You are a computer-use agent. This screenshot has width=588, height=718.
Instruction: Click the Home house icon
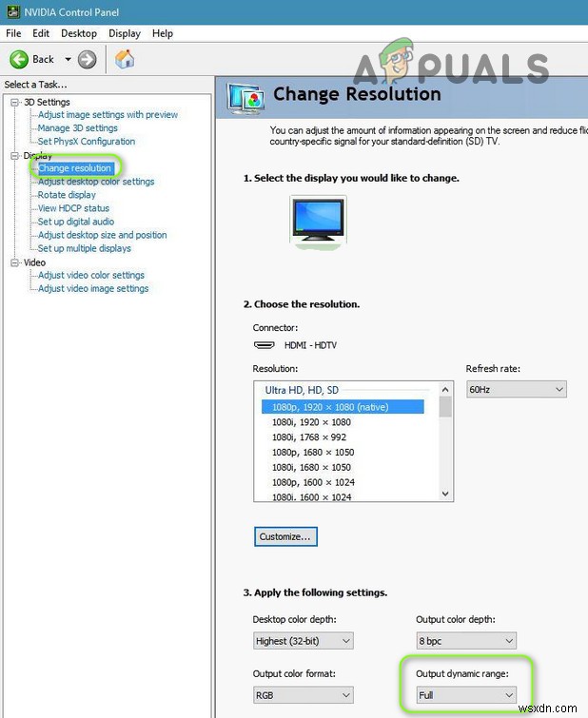[125, 59]
